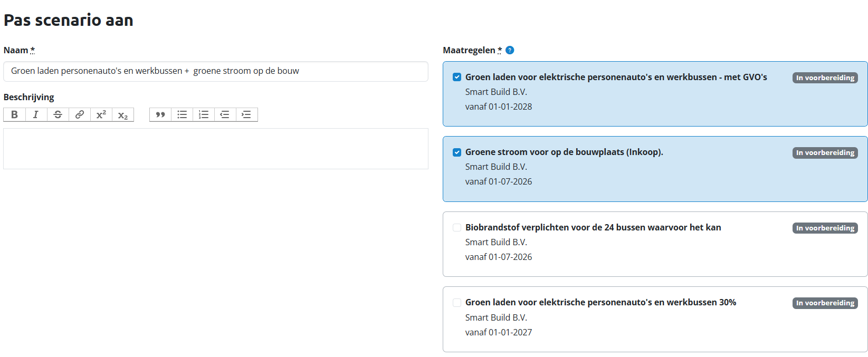Apply subscript formatting
The image size is (868, 357).
point(123,115)
